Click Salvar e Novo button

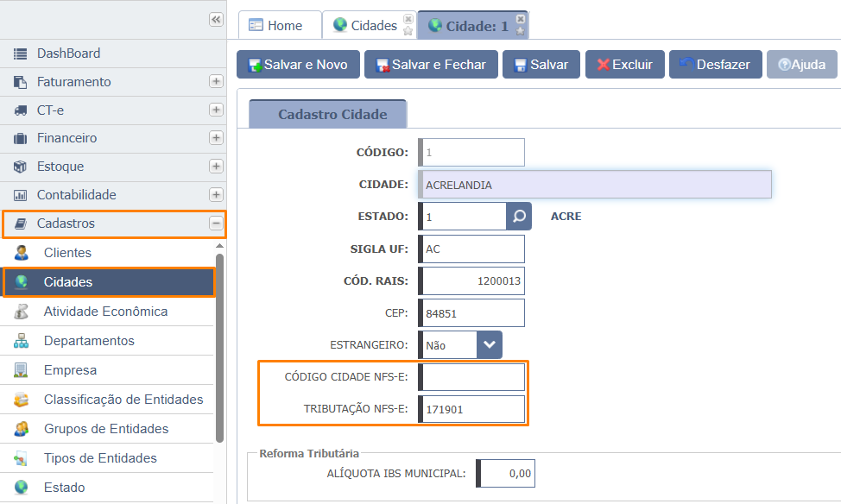coord(298,65)
